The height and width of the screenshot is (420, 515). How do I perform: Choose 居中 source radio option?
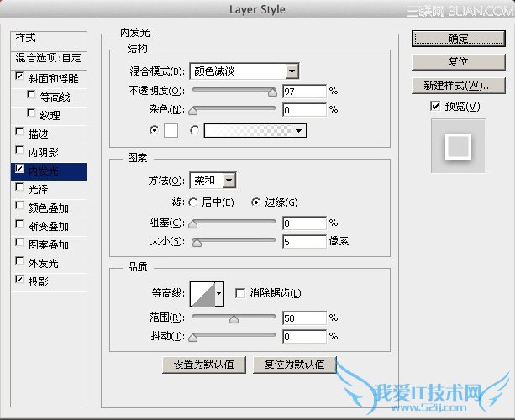coord(192,202)
